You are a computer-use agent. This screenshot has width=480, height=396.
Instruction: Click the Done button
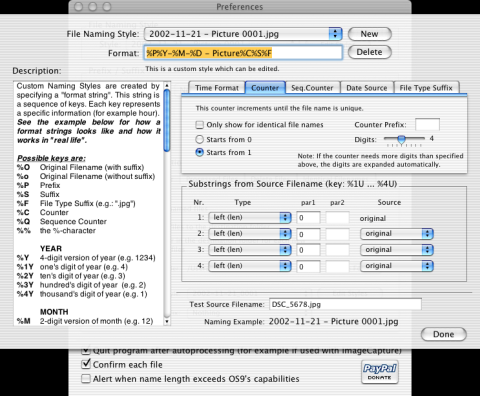point(444,334)
